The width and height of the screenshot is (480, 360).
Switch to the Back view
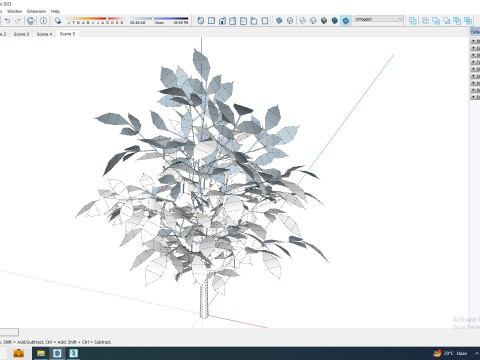243,21
